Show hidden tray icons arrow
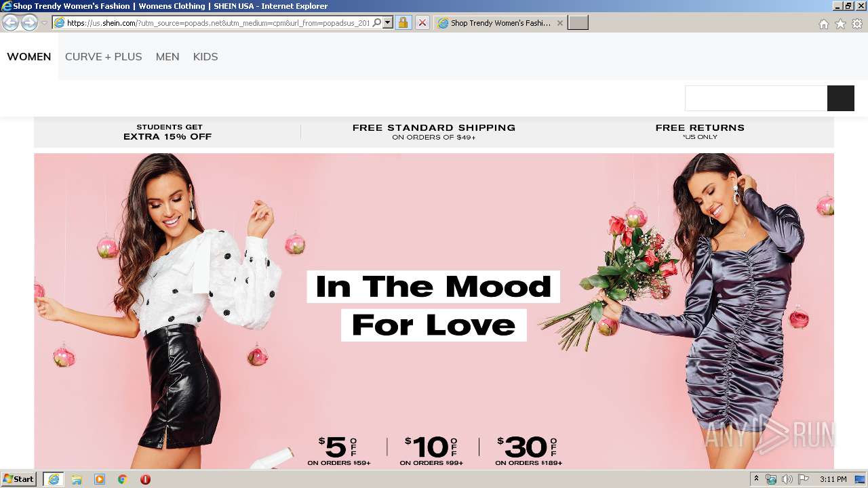868x488 pixels. 757,479
